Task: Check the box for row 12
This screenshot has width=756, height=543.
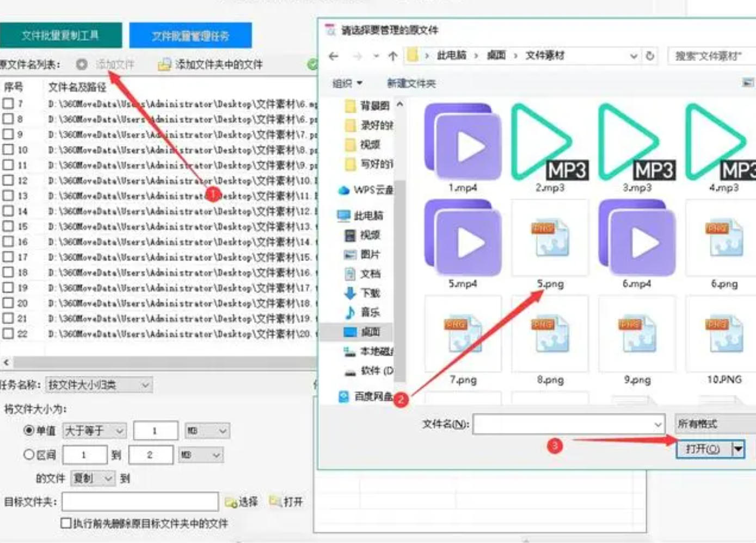Action: (8, 180)
